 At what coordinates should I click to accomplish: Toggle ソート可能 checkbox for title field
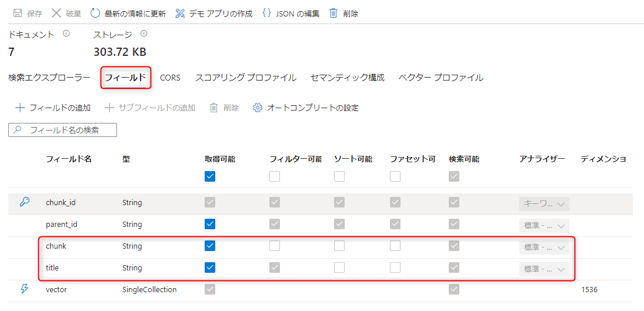[339, 267]
